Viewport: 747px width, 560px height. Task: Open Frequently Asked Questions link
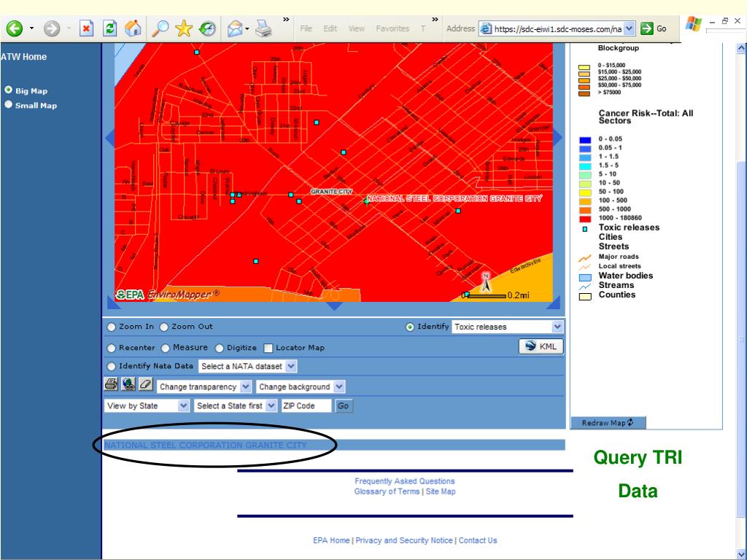404,481
